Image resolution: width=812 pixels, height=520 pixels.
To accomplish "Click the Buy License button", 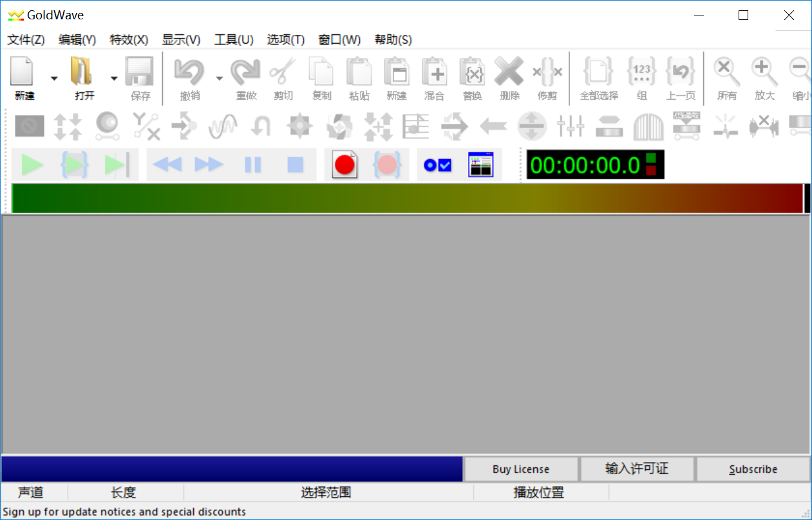I will 521,469.
